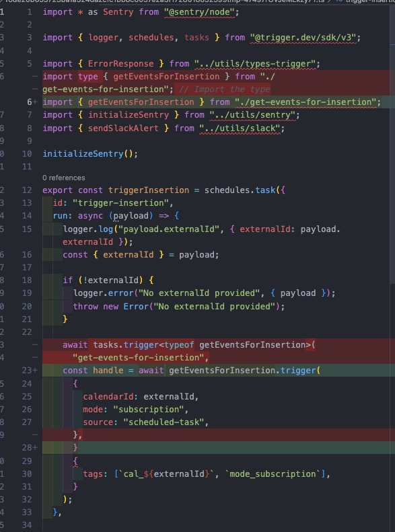Click "typeof getEventsForInsertion" in the removed line

(235, 345)
